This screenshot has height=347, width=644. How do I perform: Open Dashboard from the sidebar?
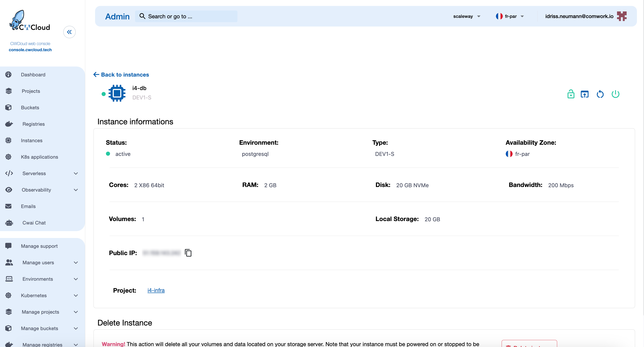33,75
